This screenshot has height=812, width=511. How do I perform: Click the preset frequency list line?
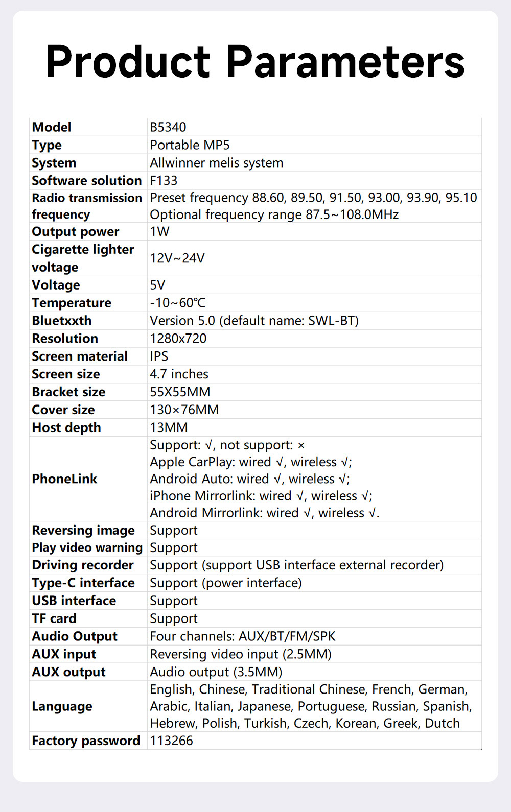pyautogui.click(x=313, y=198)
